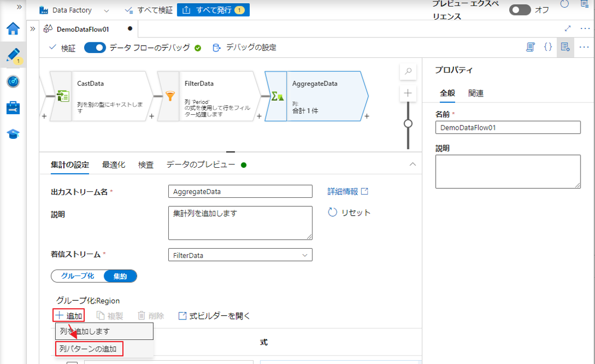Toggle the プレビュー エクスペリエンス switch
Screen dimensions: 595x364
click(519, 10)
